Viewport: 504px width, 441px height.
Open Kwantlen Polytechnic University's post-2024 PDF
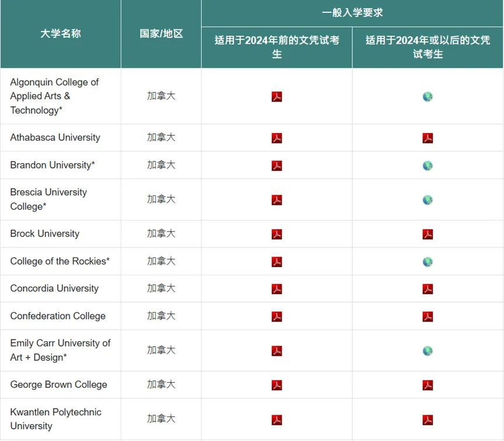click(428, 418)
